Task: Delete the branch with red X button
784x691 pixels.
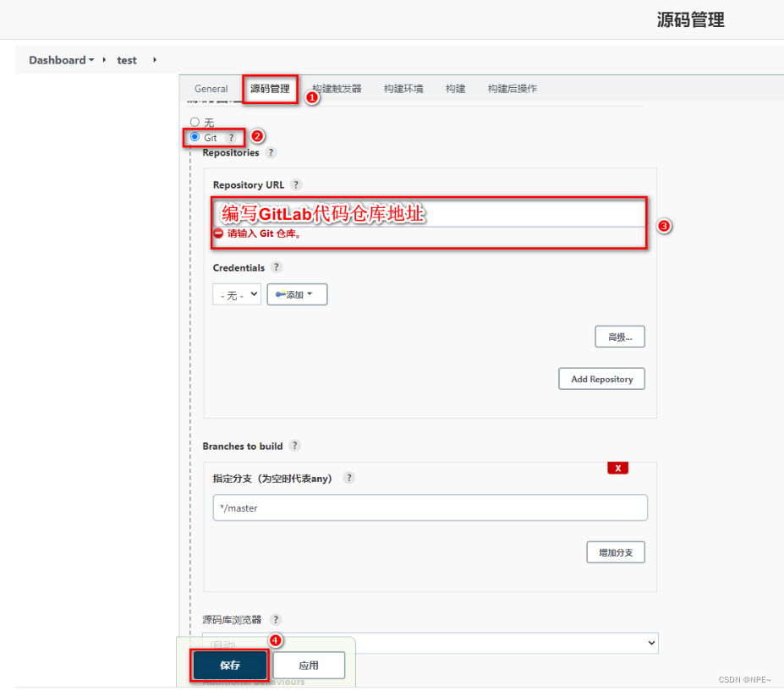Action: pos(617,468)
